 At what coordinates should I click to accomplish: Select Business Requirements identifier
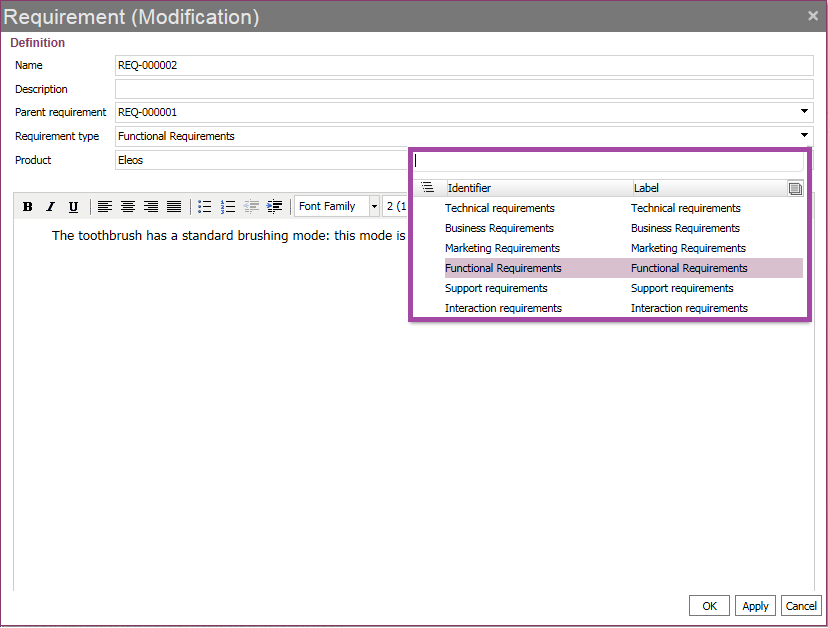[x=499, y=228]
